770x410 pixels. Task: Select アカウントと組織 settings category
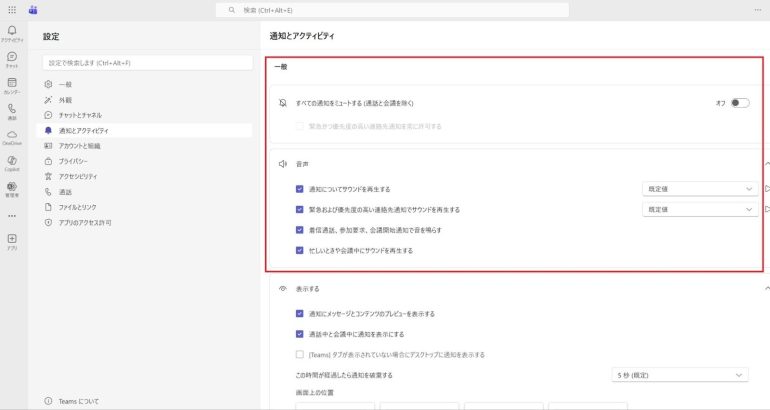click(x=80, y=145)
